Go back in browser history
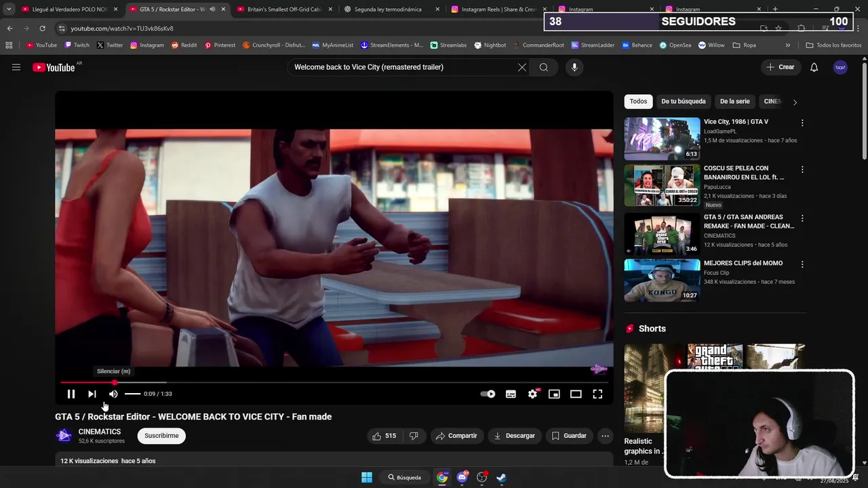The height and width of the screenshot is (488, 868). point(9,28)
